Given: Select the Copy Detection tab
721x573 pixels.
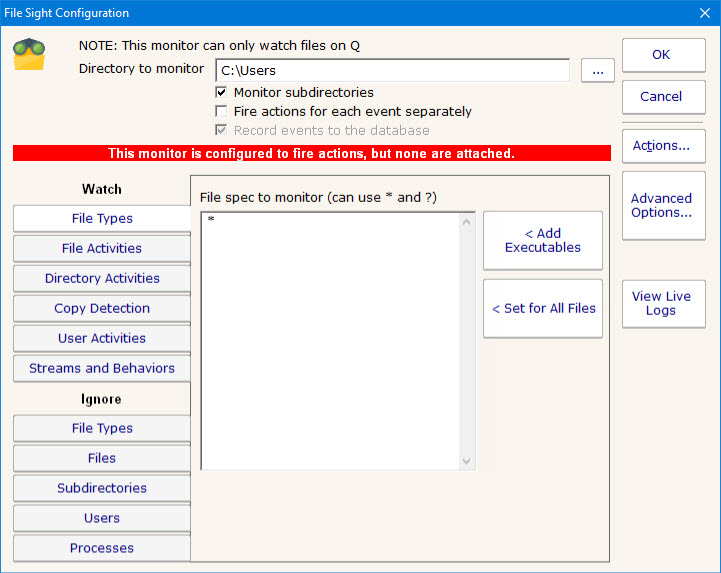Looking at the screenshot, I should coord(102,308).
